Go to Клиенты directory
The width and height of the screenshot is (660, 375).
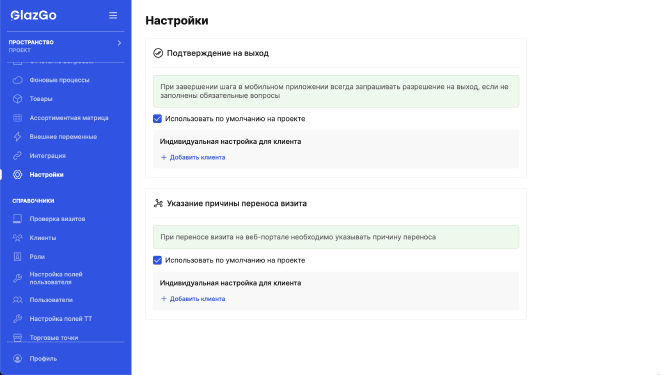(x=43, y=238)
